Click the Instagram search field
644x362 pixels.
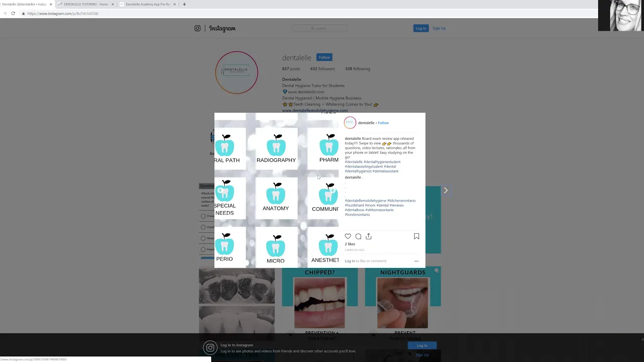click(320, 29)
